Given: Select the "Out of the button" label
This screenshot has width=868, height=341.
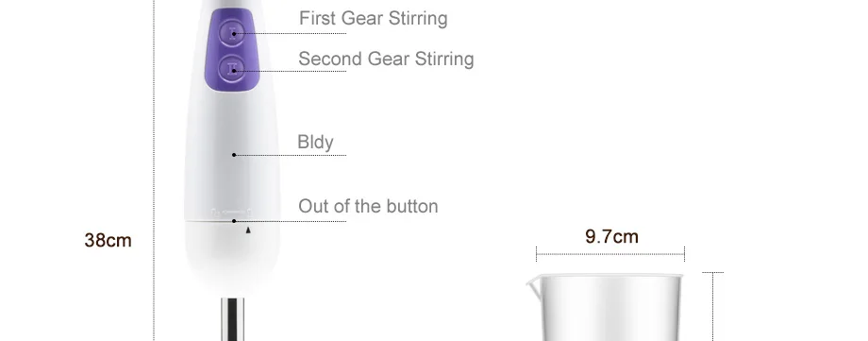Looking at the screenshot, I should pos(368,206).
